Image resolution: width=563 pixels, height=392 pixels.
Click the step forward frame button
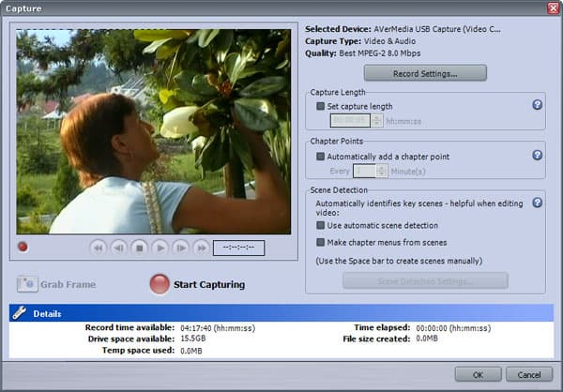click(x=181, y=248)
